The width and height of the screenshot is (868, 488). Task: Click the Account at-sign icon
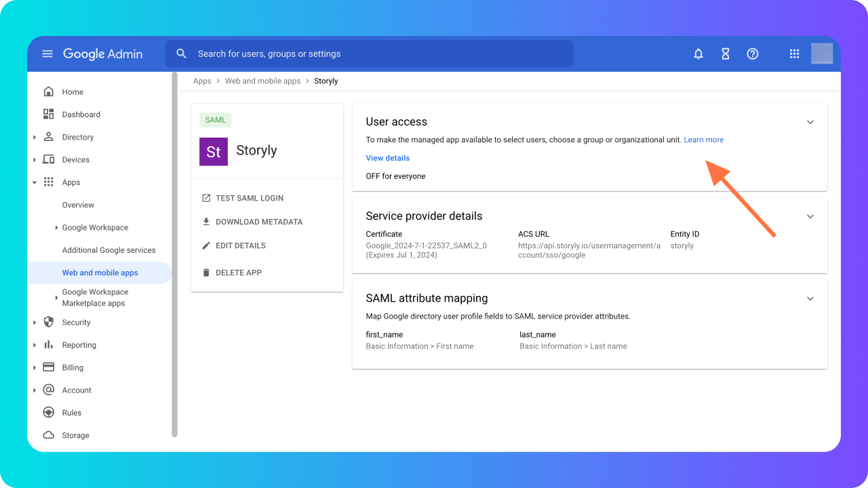[x=48, y=390]
